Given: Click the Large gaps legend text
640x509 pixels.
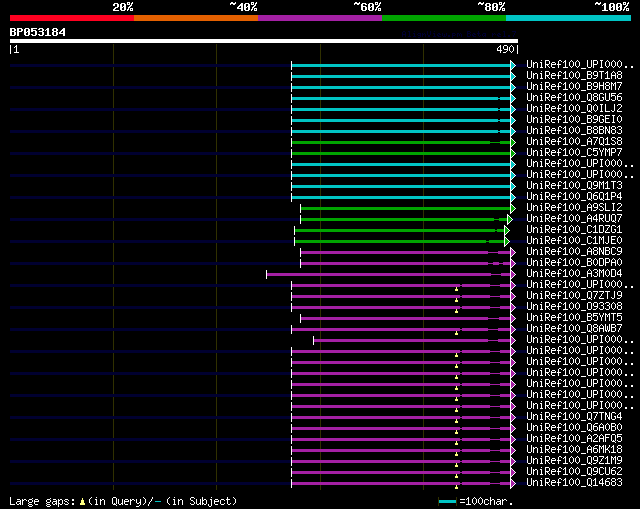Looking at the screenshot, I should point(42,501).
